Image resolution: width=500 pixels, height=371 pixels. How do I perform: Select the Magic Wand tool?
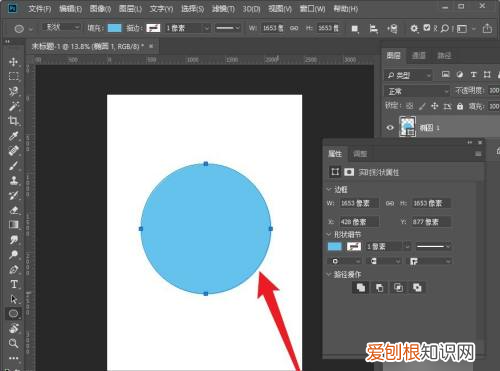click(13, 106)
